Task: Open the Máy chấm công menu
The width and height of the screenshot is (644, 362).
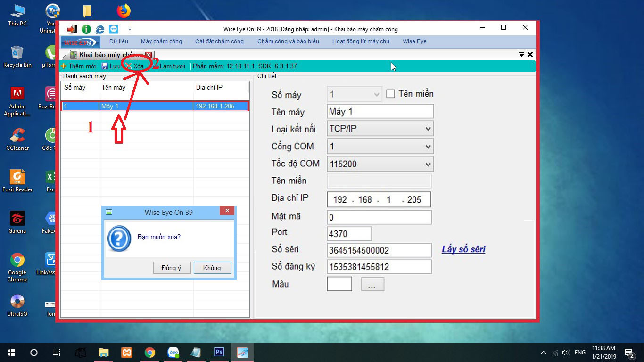Action: 161,41
